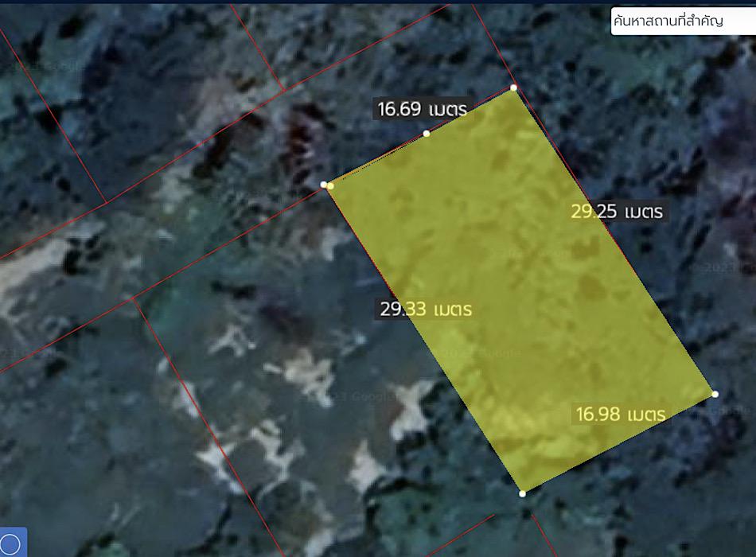
Task: Click the blue circle icon button
Action: coord(12,543)
